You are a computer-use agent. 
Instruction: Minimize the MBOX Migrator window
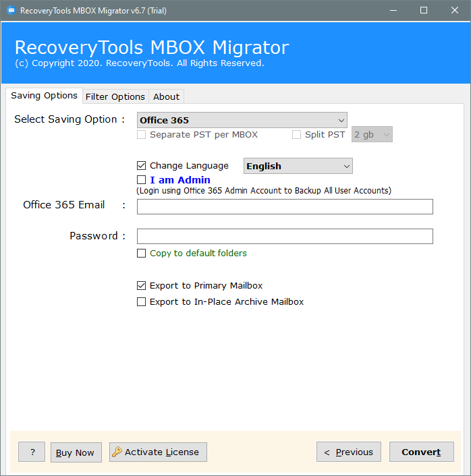pyautogui.click(x=393, y=10)
